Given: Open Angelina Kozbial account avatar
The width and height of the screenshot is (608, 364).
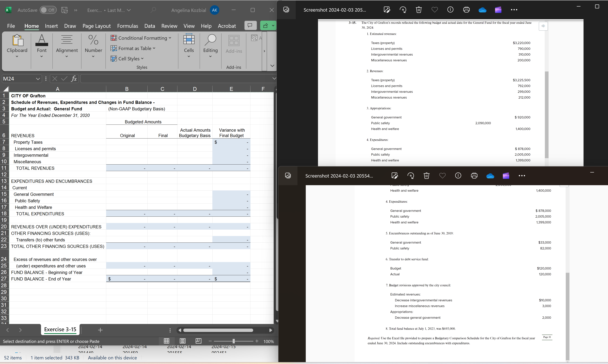Looking at the screenshot, I should click(x=215, y=10).
